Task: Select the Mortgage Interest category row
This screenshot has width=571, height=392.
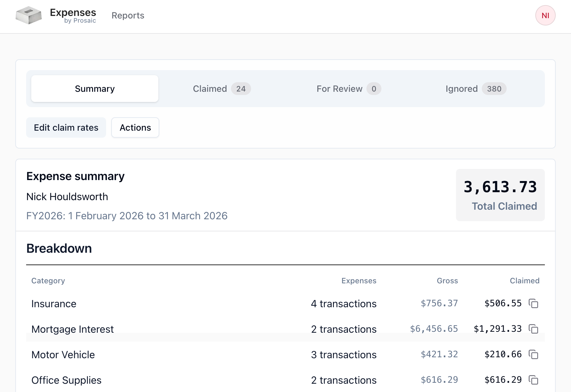Action: pyautogui.click(x=285, y=329)
